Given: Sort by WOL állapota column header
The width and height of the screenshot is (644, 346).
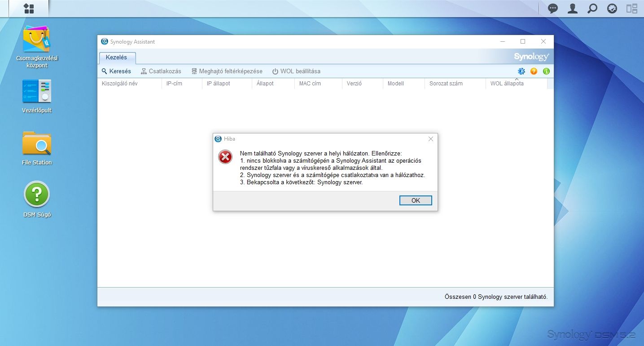Looking at the screenshot, I should pyautogui.click(x=517, y=84).
